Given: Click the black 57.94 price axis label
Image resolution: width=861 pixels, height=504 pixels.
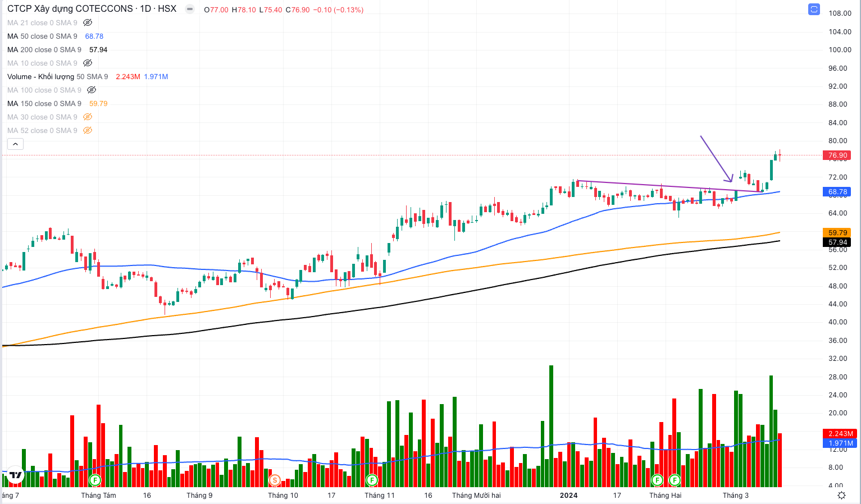Looking at the screenshot, I should 837,242.
